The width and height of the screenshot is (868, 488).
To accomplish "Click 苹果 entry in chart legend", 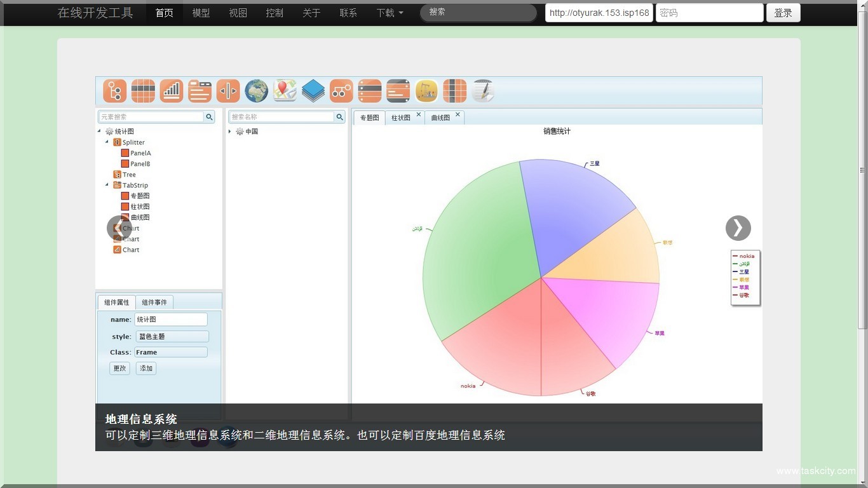I will [742, 287].
